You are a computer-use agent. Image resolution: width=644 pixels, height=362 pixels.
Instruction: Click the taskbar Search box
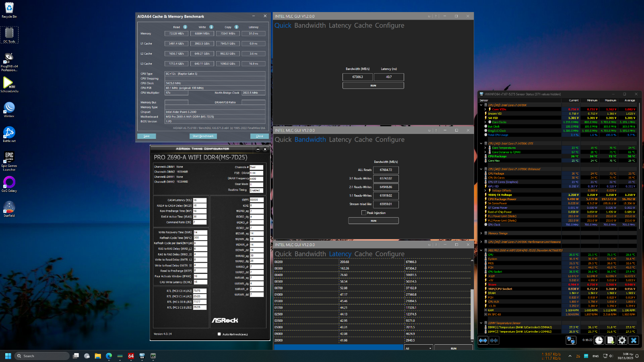click(42, 356)
